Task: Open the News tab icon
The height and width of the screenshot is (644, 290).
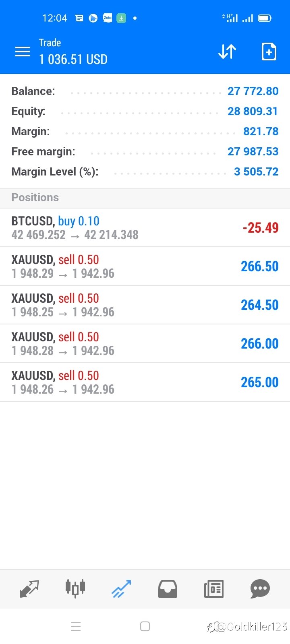Action: 214,589
